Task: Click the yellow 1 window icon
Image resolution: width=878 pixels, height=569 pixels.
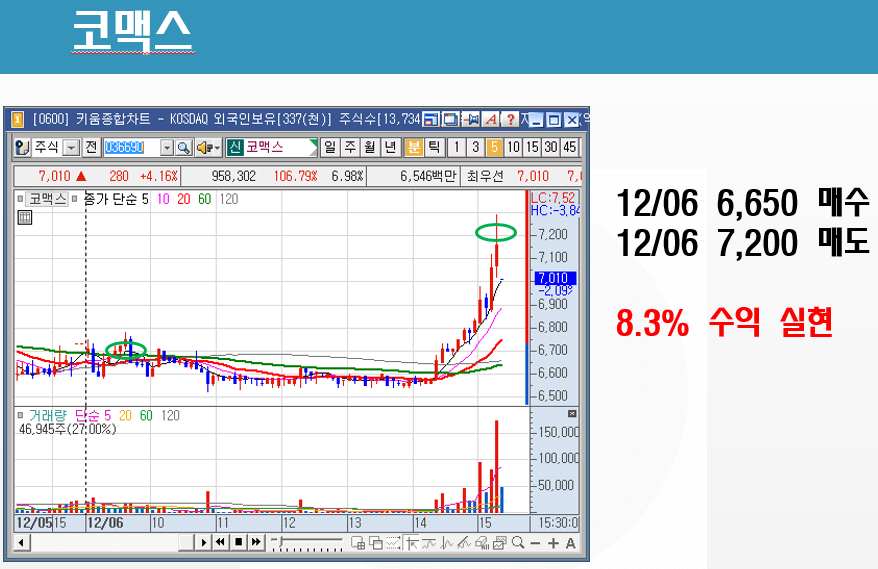Action: (17, 119)
